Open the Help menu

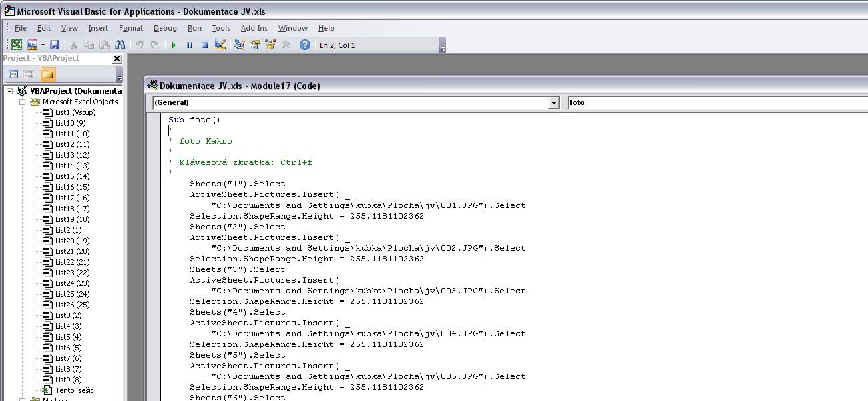pyautogui.click(x=327, y=28)
